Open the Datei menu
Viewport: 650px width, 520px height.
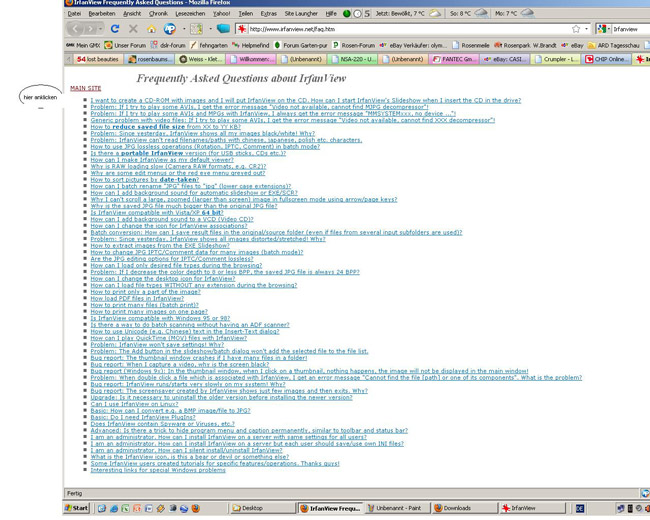pos(74,13)
